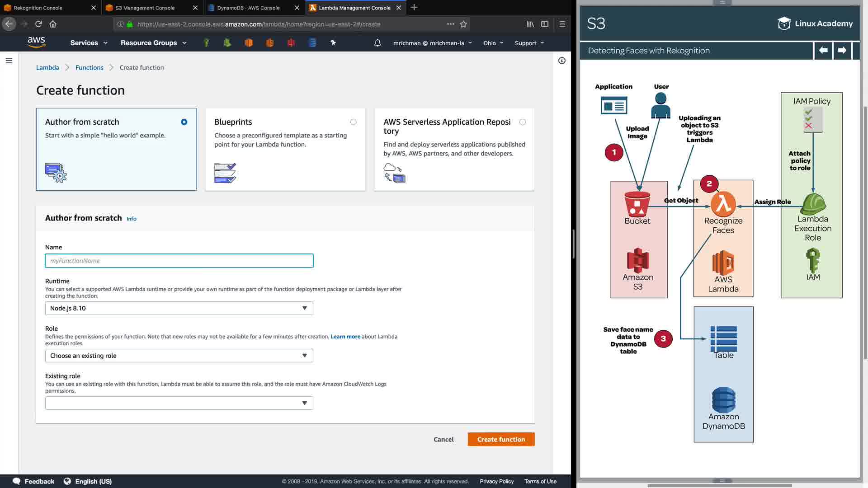Expand the empty Existing role dropdown
Viewport: 868px width, 488px height.
point(179,403)
